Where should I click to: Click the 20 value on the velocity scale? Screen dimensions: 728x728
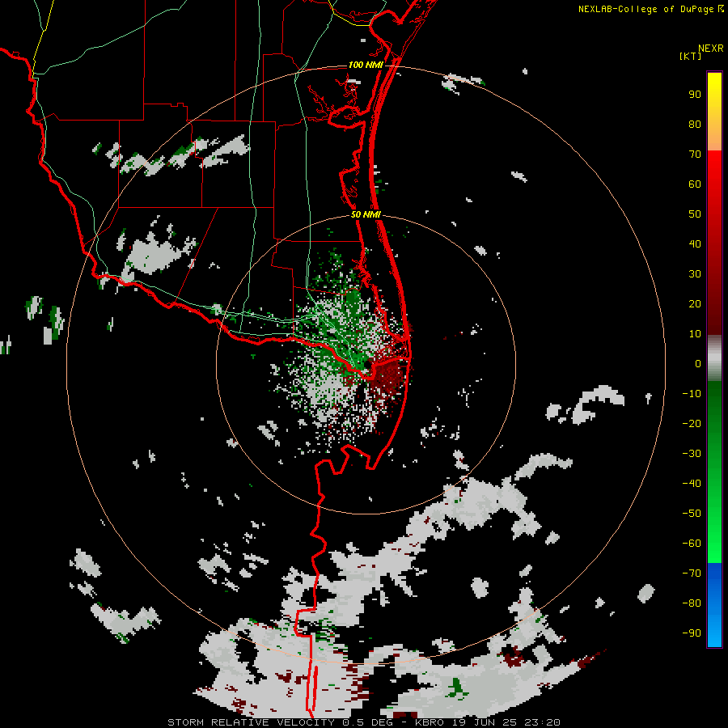pyautogui.click(x=695, y=304)
